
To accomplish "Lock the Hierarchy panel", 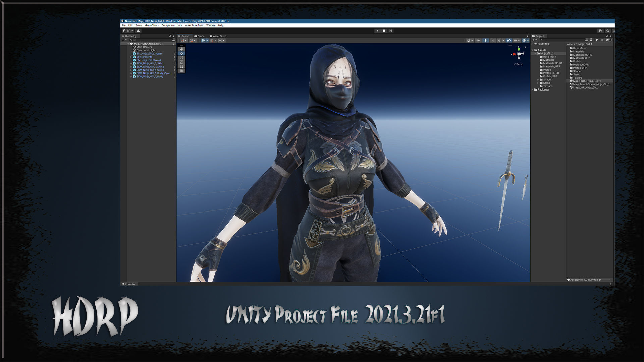I will pyautogui.click(x=170, y=36).
